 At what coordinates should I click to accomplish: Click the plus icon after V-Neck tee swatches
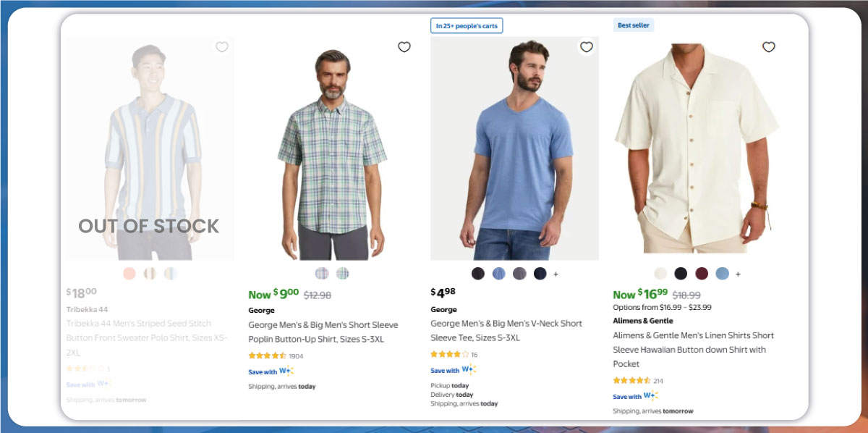[556, 274]
